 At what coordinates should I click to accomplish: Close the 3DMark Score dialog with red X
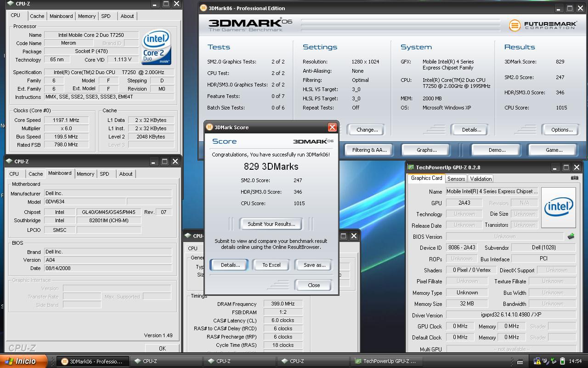pos(332,127)
